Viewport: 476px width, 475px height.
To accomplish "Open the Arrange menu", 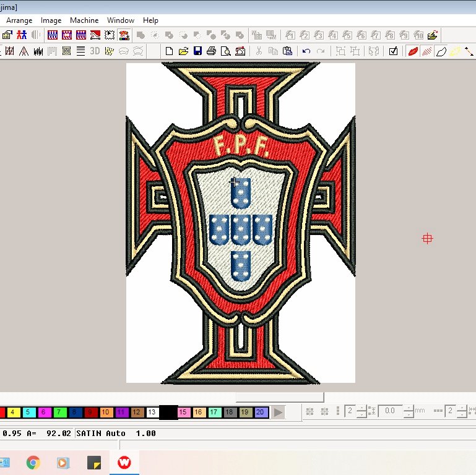I will [x=19, y=20].
